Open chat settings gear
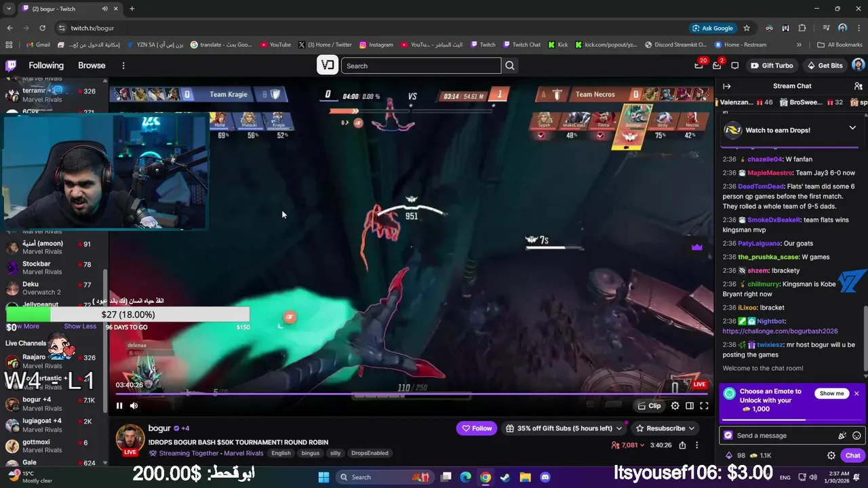The height and width of the screenshot is (488, 868). [x=831, y=455]
